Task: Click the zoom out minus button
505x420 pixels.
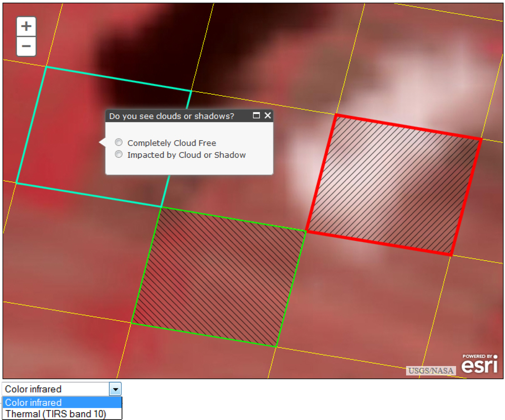Action: (26, 46)
